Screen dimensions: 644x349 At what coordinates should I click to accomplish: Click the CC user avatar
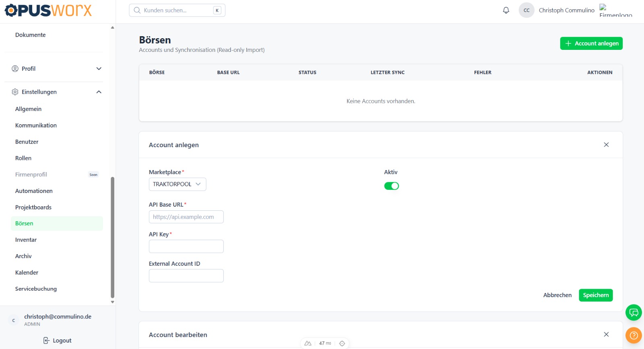click(x=526, y=10)
